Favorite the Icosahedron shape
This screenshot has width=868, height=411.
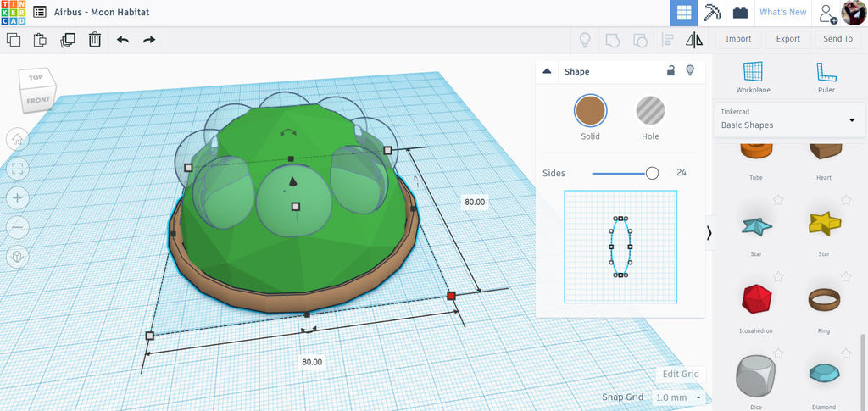pyautogui.click(x=778, y=276)
